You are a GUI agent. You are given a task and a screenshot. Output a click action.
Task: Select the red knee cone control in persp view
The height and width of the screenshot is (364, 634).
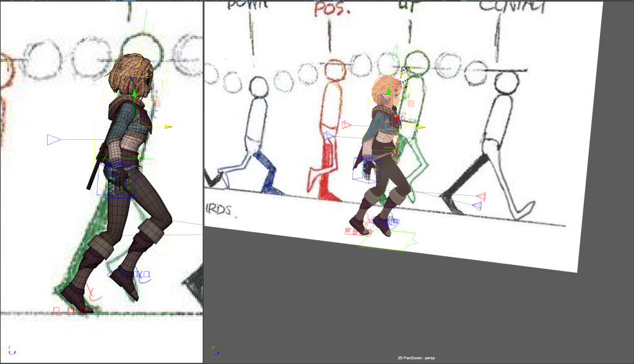point(480,196)
